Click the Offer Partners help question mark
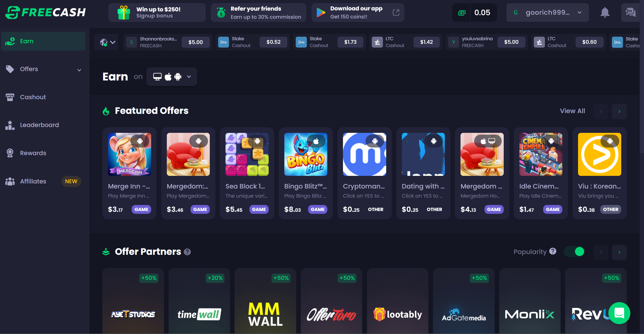This screenshot has width=644, height=334. coord(187,252)
